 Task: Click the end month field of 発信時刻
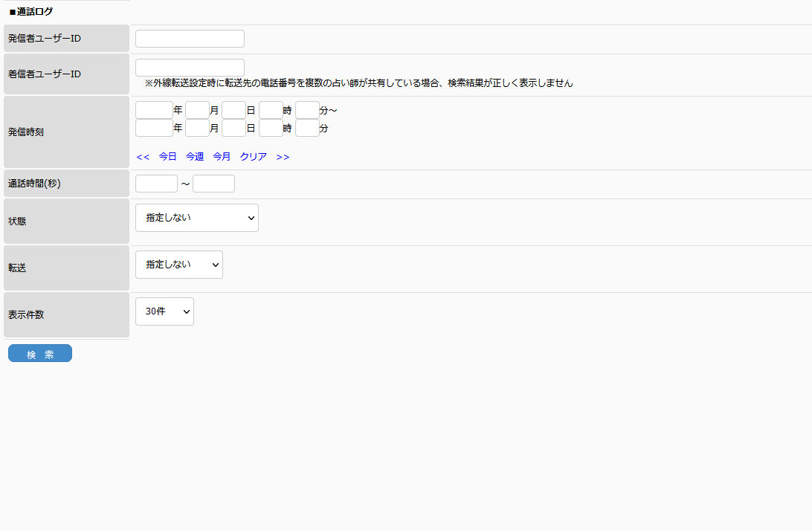(197, 128)
